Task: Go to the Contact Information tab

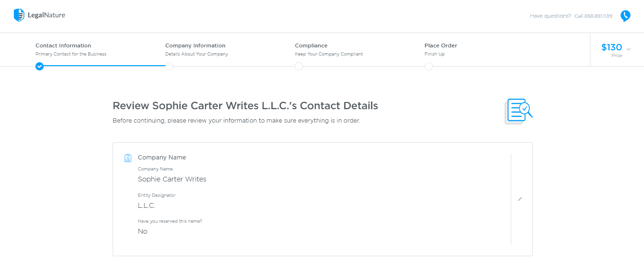Action: tap(63, 45)
